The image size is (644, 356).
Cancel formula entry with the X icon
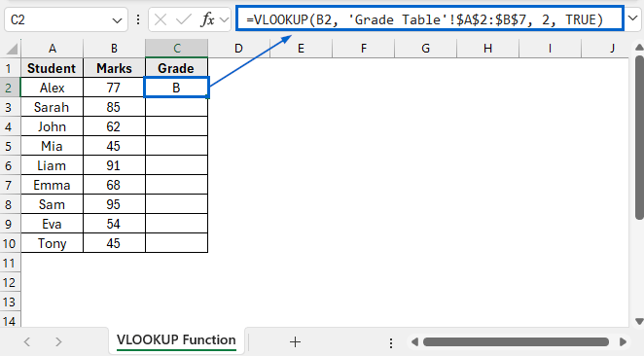(x=161, y=19)
